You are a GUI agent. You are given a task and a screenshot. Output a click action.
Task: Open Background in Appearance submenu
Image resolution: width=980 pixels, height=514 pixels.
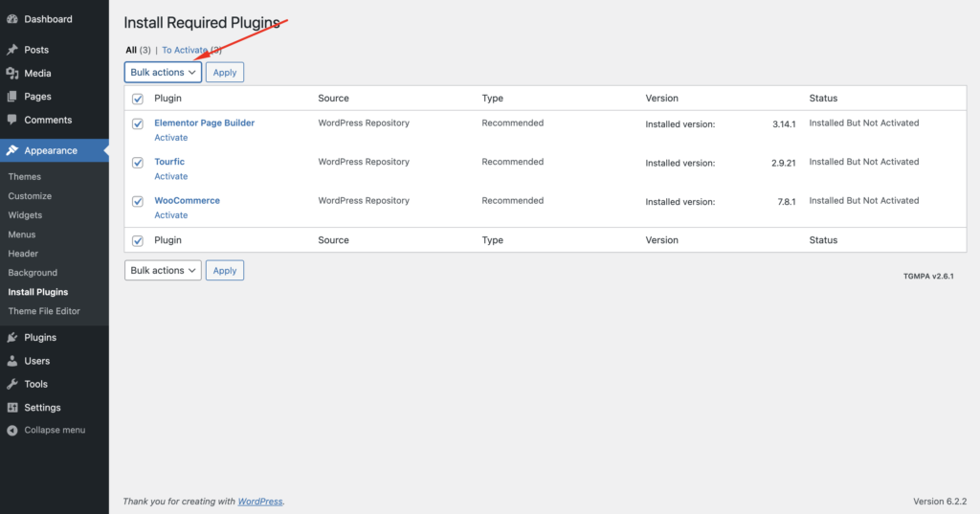[33, 273]
